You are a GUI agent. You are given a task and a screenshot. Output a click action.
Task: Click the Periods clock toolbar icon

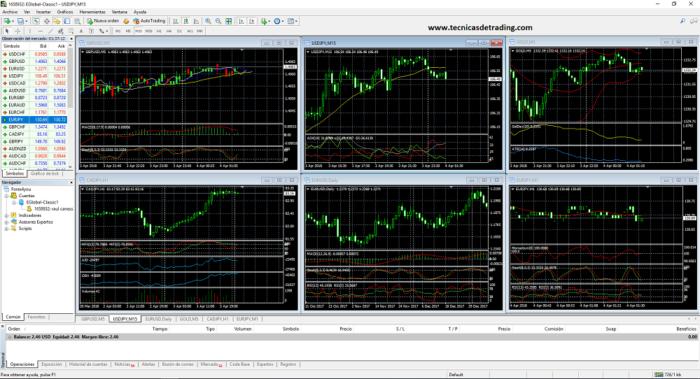click(x=277, y=21)
